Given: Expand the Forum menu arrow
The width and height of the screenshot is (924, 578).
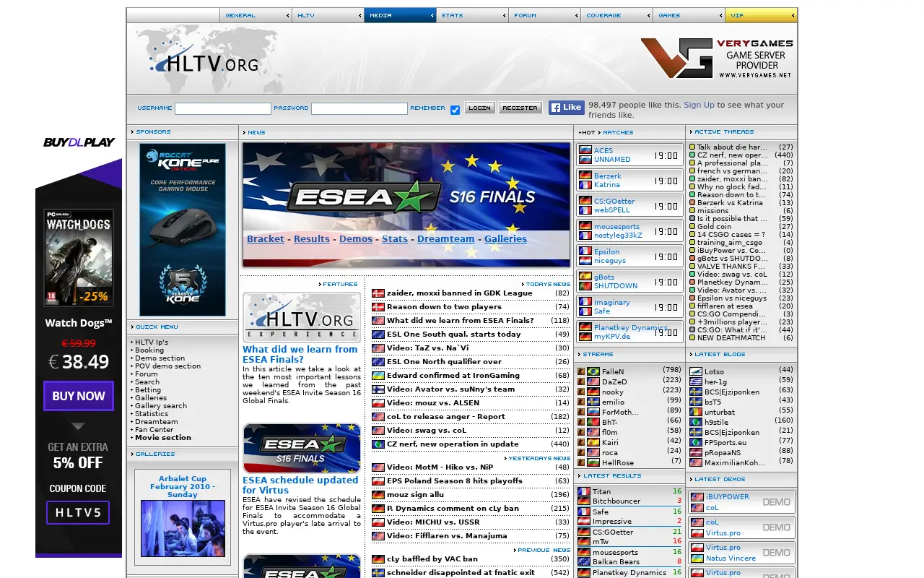Looking at the screenshot, I should [576, 15].
